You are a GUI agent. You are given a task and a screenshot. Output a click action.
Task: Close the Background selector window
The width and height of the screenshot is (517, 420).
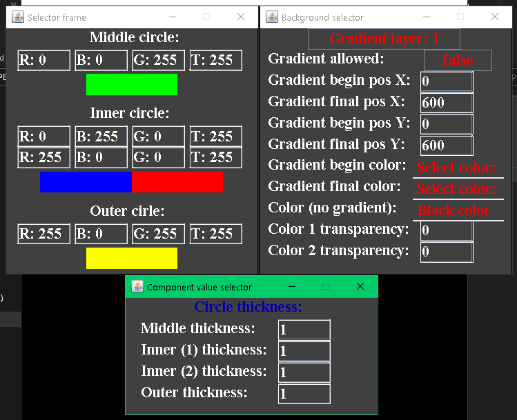[x=495, y=17]
